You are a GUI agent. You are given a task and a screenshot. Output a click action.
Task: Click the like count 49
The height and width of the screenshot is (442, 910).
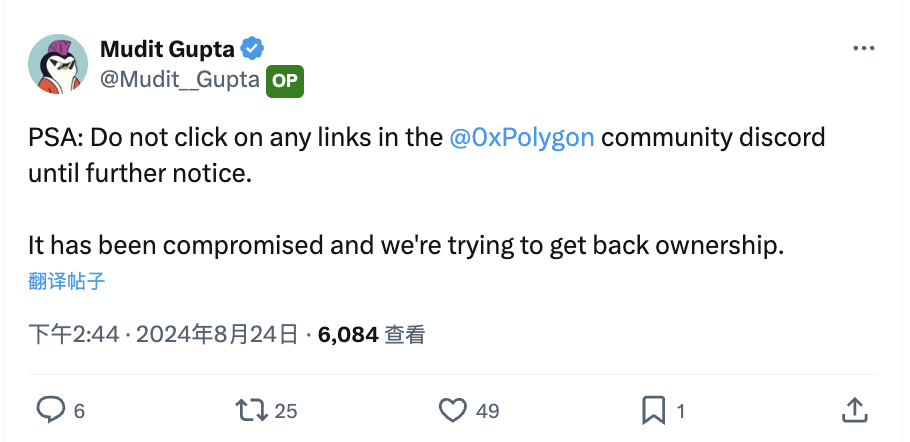[x=488, y=410]
